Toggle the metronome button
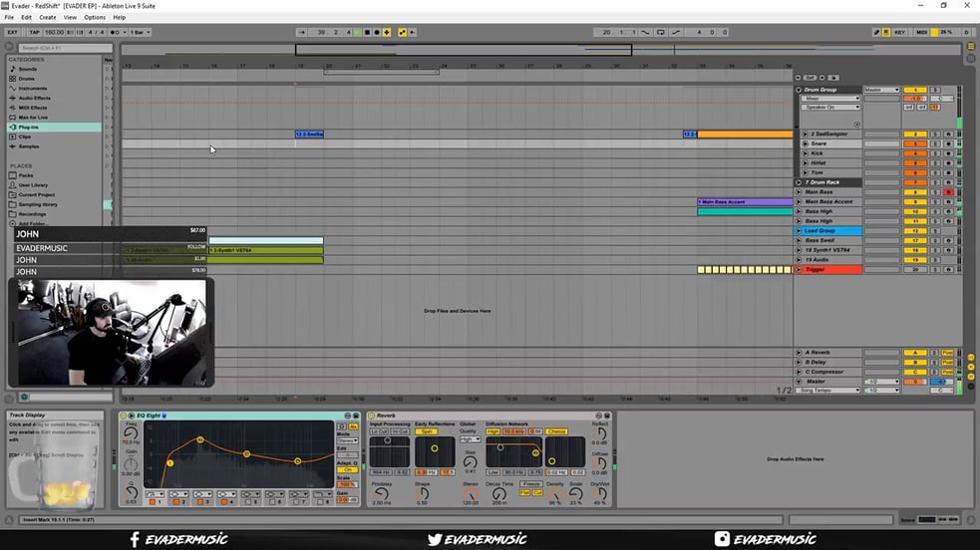 click(117, 33)
